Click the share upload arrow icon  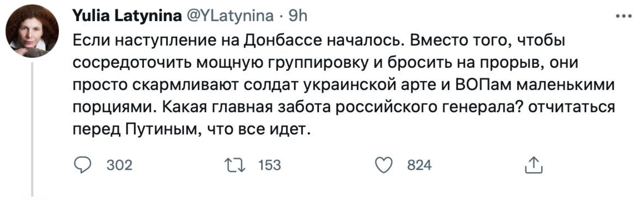tap(534, 165)
